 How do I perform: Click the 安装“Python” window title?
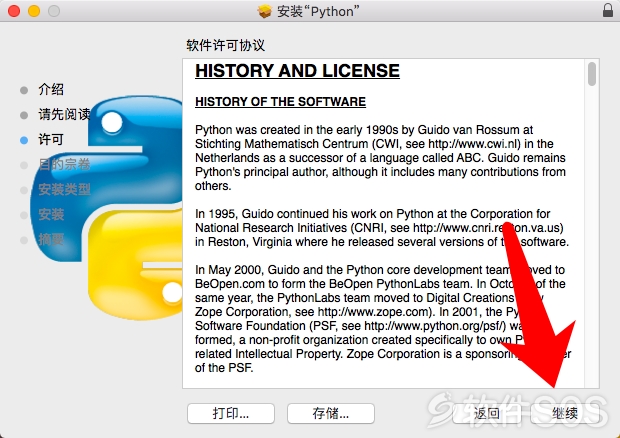(318, 11)
